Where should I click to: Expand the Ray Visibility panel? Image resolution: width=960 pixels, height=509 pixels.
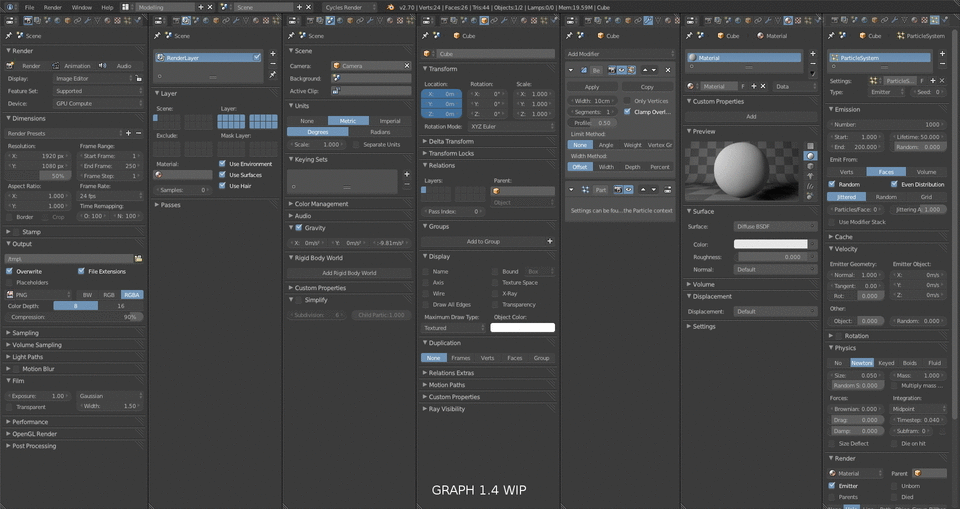click(x=446, y=409)
